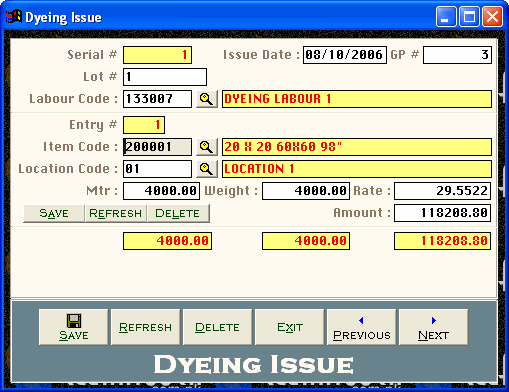Viewport: 509px width, 392px height.
Task: Open Labour Code lookup magnifier icon
Action: (x=207, y=99)
